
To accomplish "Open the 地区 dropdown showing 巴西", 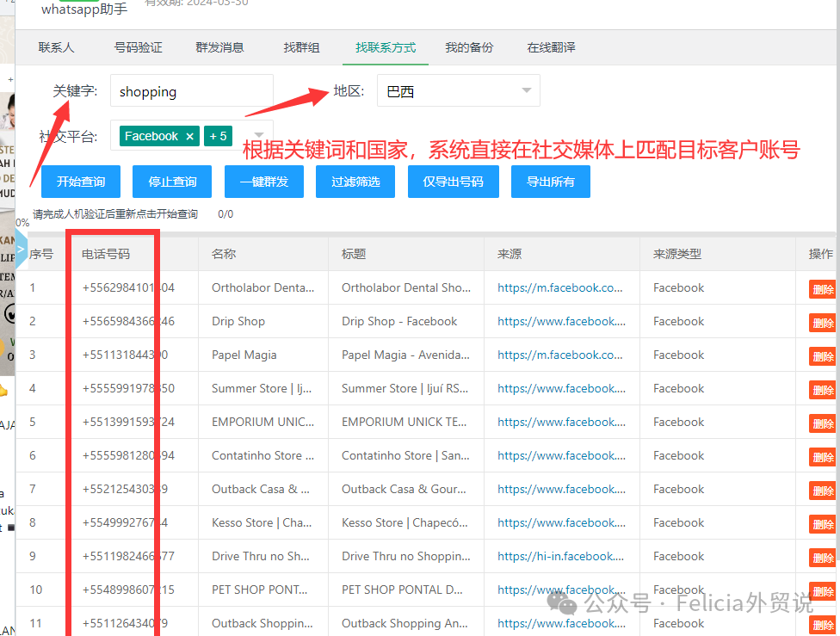I will tap(459, 91).
